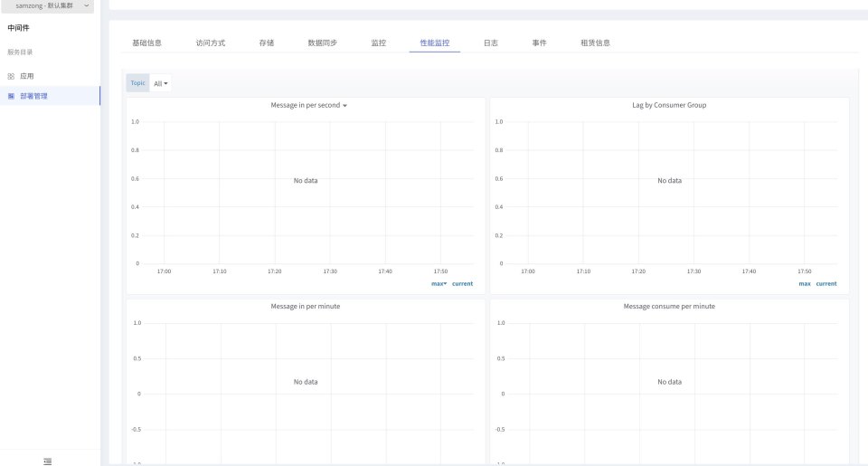Switch to the 日志 tab
This screenshot has width=868, height=466.
[490, 43]
